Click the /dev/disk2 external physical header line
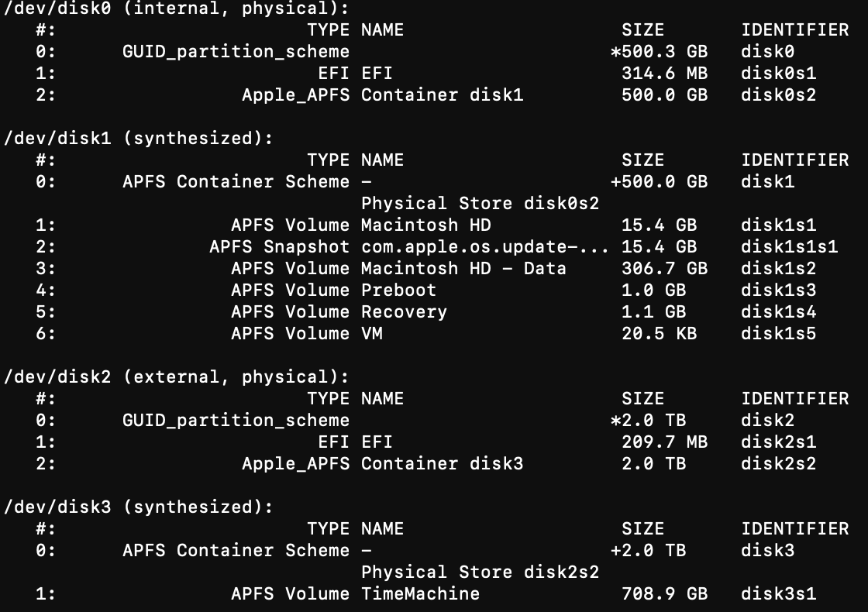 [177, 377]
